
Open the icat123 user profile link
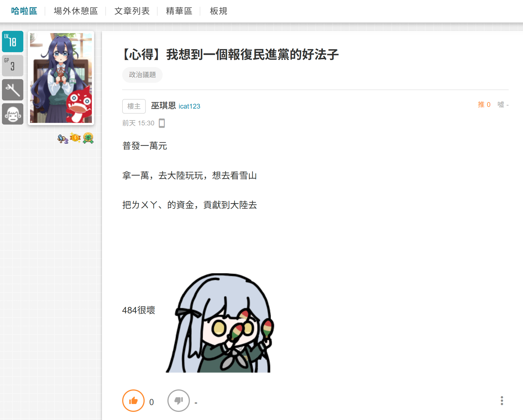click(189, 106)
